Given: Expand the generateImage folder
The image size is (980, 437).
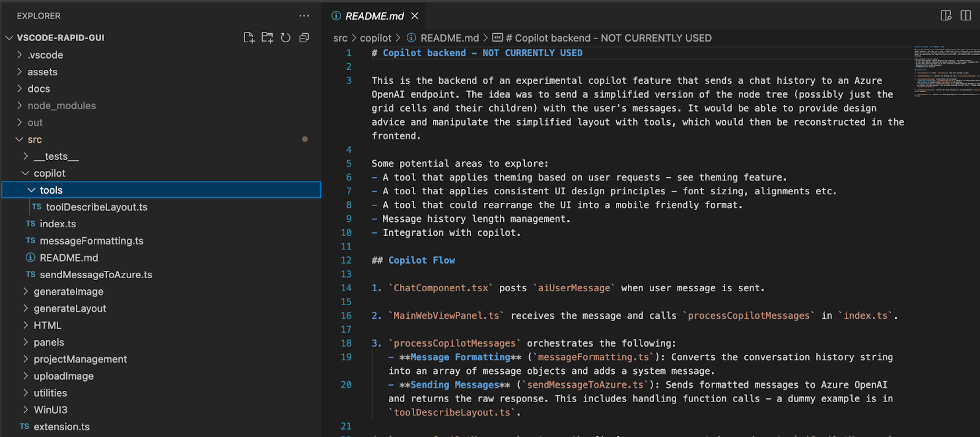Looking at the screenshot, I should 26,292.
